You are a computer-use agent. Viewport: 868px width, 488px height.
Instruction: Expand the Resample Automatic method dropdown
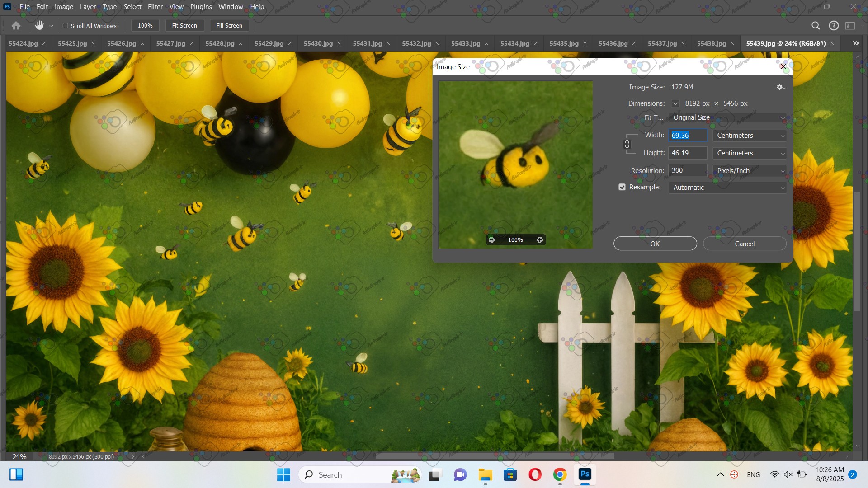click(x=727, y=188)
